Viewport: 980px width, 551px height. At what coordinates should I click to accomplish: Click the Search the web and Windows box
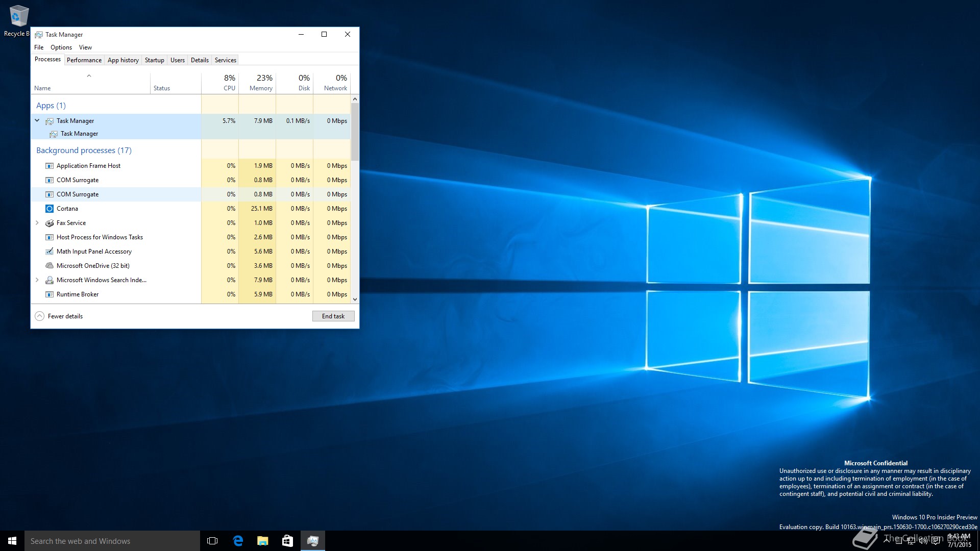[x=112, y=541]
